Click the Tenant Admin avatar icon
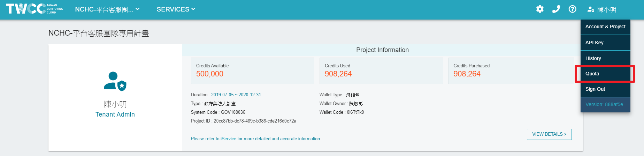 pyautogui.click(x=115, y=81)
